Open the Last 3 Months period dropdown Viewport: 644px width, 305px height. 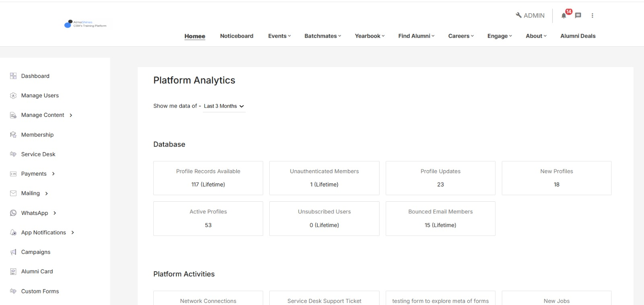(224, 106)
